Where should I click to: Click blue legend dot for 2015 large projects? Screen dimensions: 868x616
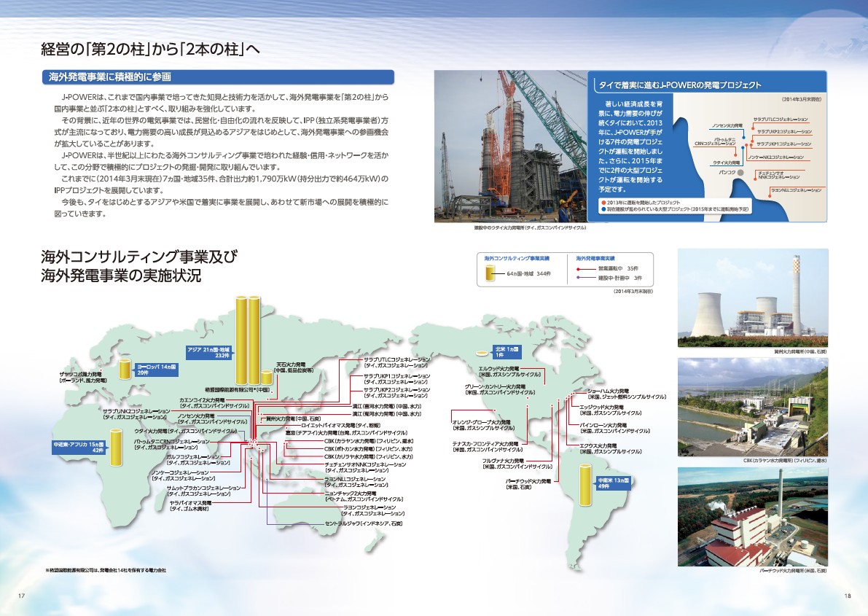pos(603,209)
